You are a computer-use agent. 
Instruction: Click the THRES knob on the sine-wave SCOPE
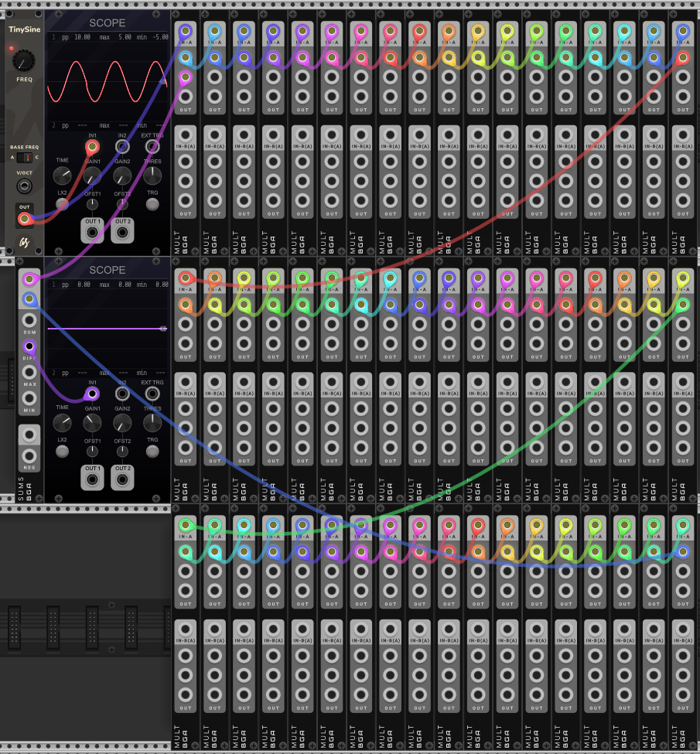point(152,176)
